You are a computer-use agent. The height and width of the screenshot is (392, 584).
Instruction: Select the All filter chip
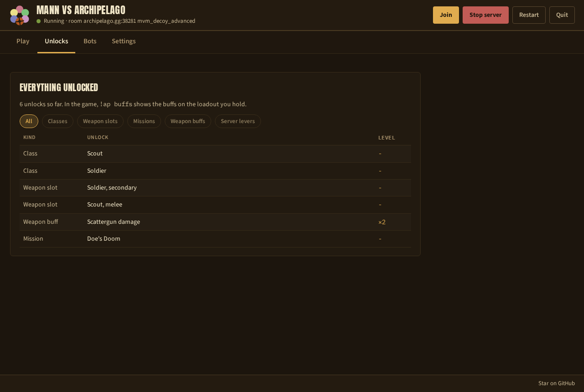[29, 121]
